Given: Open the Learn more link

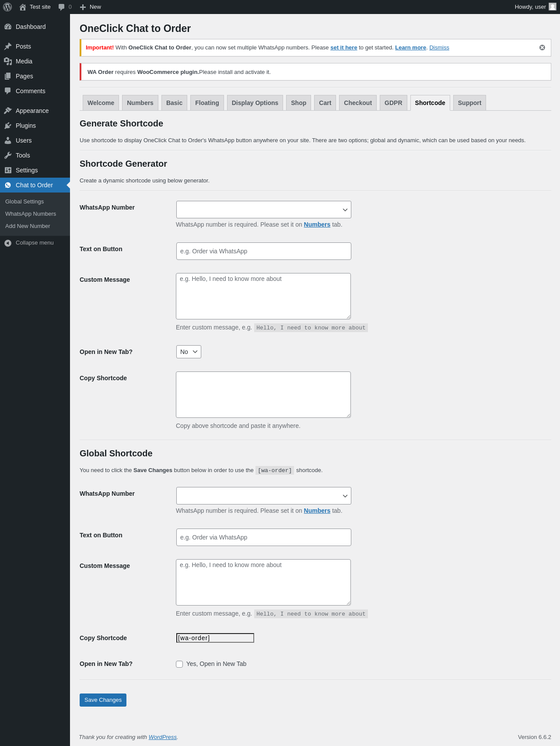Looking at the screenshot, I should pyautogui.click(x=410, y=48).
